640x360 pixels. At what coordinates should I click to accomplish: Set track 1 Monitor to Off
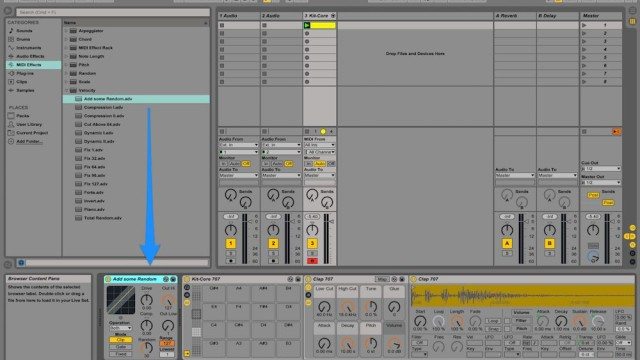(x=246, y=164)
